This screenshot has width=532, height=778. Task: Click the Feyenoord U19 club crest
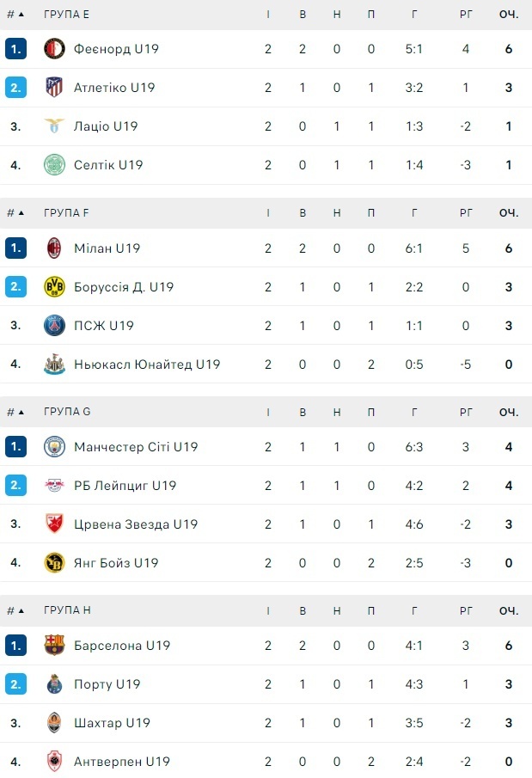tap(55, 49)
